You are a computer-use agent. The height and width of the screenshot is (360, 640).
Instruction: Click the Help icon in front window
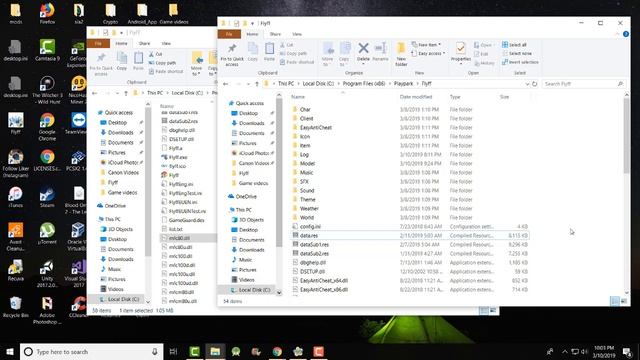click(625, 34)
